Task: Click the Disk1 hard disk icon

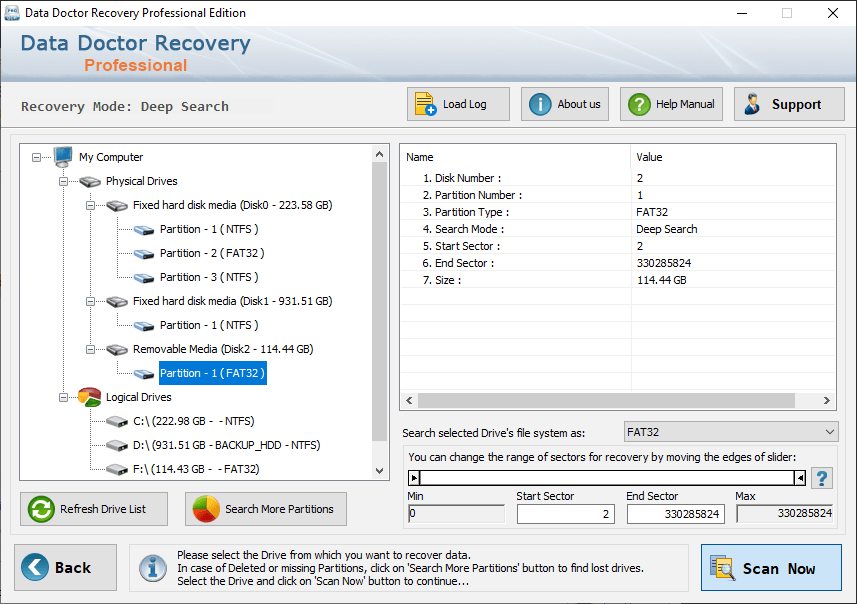Action: [x=117, y=302]
